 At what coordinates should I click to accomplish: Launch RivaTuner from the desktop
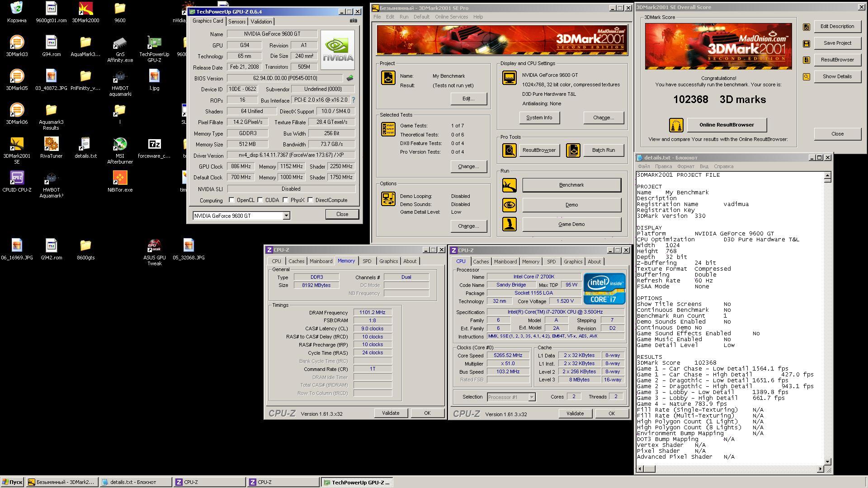[51, 147]
